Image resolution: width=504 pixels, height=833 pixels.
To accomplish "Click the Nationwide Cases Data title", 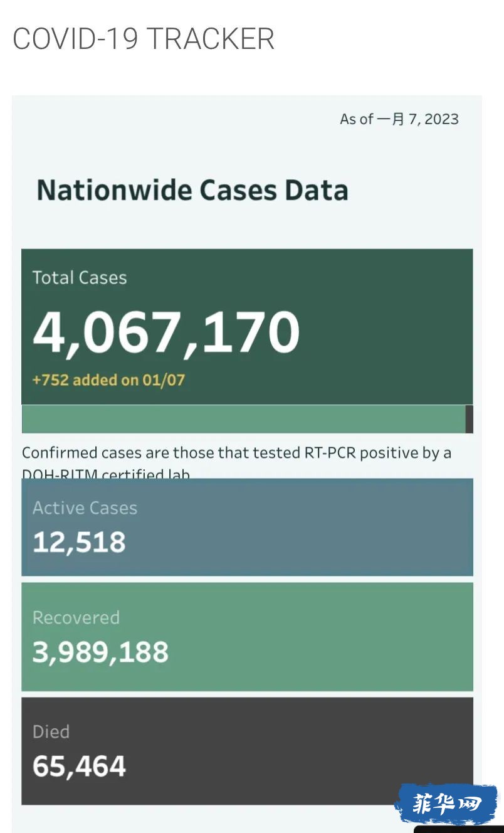I will pos(192,190).
